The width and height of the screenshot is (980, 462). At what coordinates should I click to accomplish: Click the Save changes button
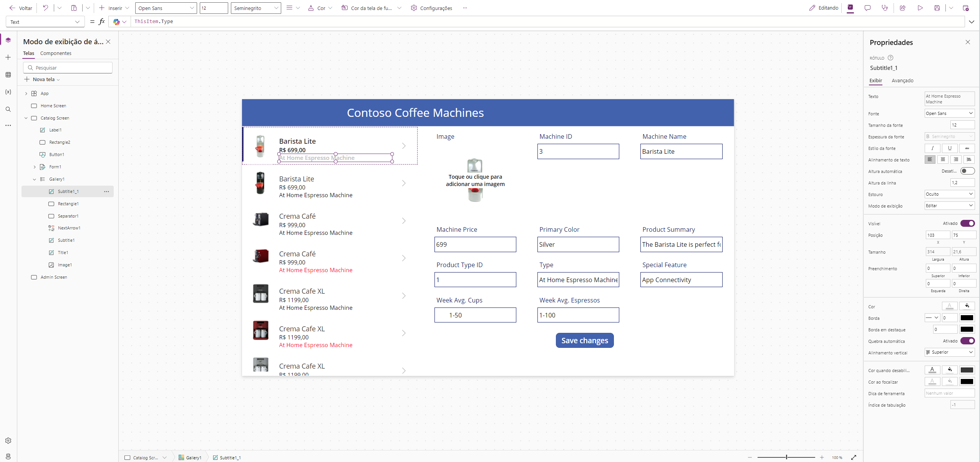584,340
